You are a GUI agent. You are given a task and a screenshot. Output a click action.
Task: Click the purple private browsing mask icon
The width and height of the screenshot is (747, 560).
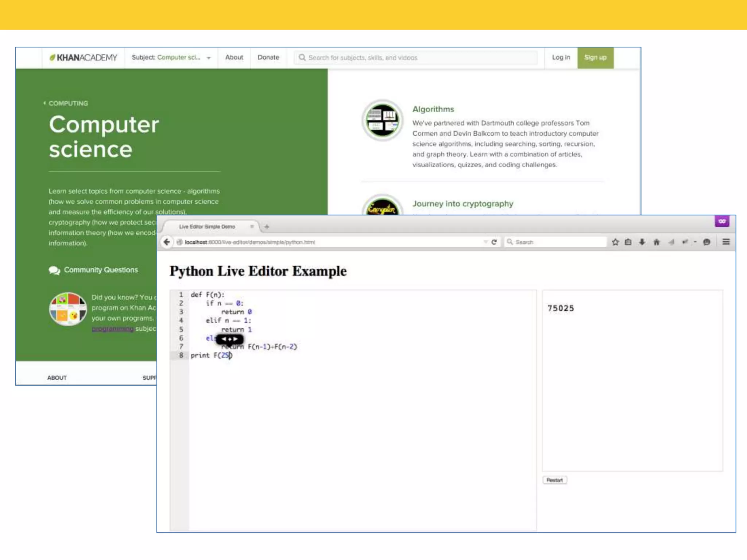tap(722, 221)
